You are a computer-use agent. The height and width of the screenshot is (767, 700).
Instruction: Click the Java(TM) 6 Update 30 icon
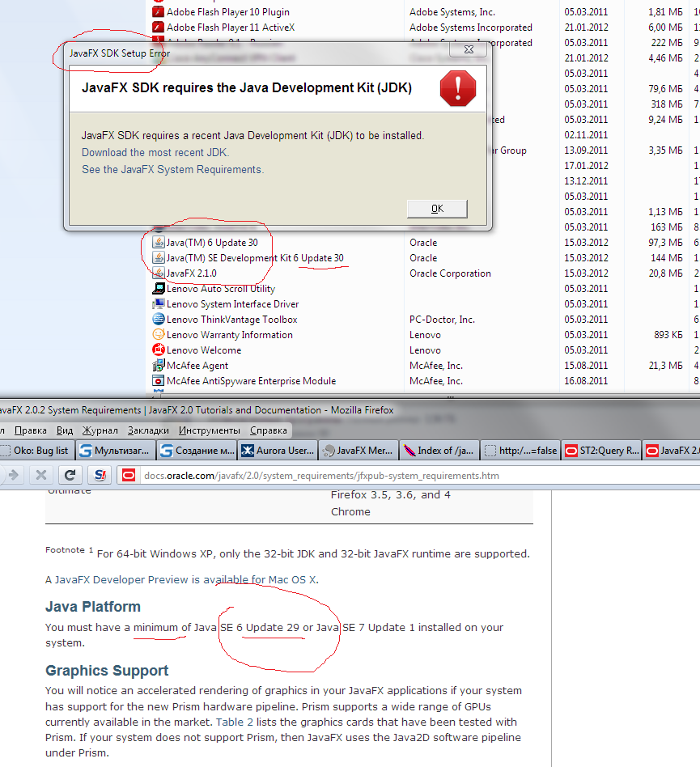[x=159, y=243]
